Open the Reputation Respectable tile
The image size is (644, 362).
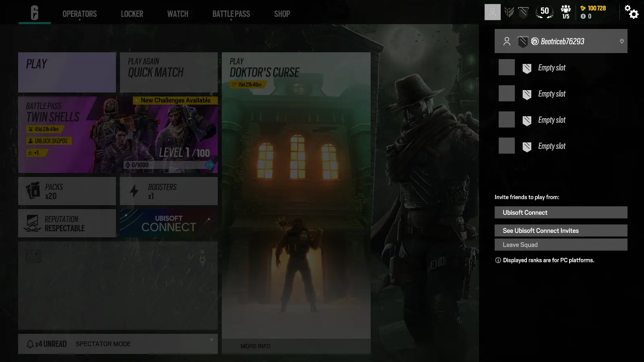(67, 223)
